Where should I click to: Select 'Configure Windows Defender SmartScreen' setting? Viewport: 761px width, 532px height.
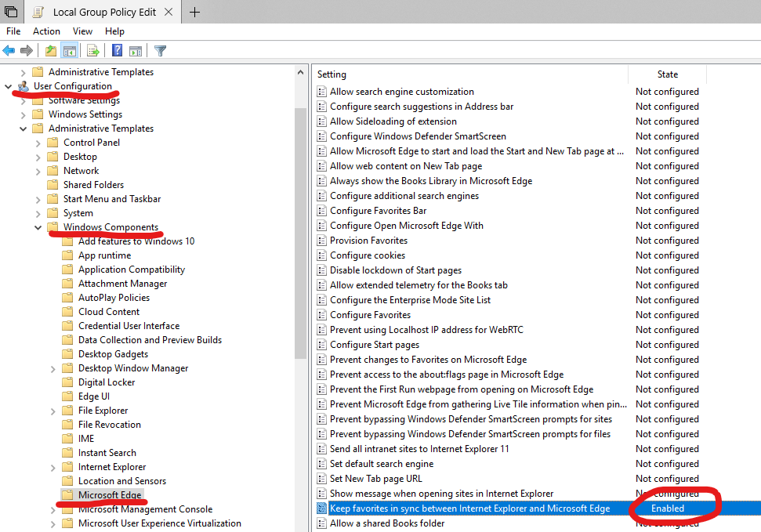tap(418, 136)
